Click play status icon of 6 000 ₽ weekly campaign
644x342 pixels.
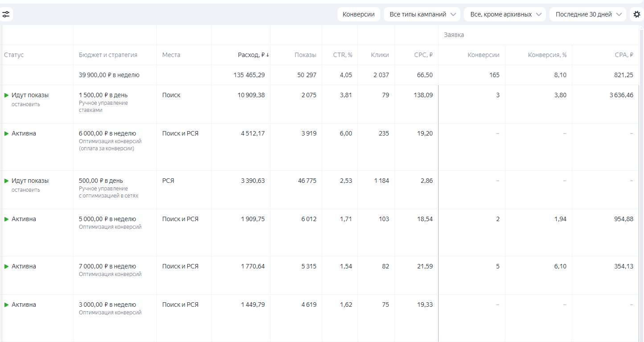click(7, 133)
